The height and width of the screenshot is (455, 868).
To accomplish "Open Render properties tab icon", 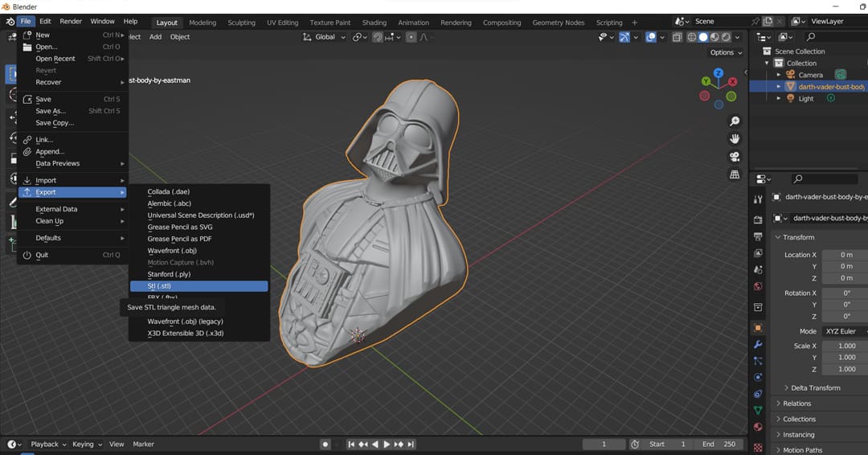I will tap(758, 219).
